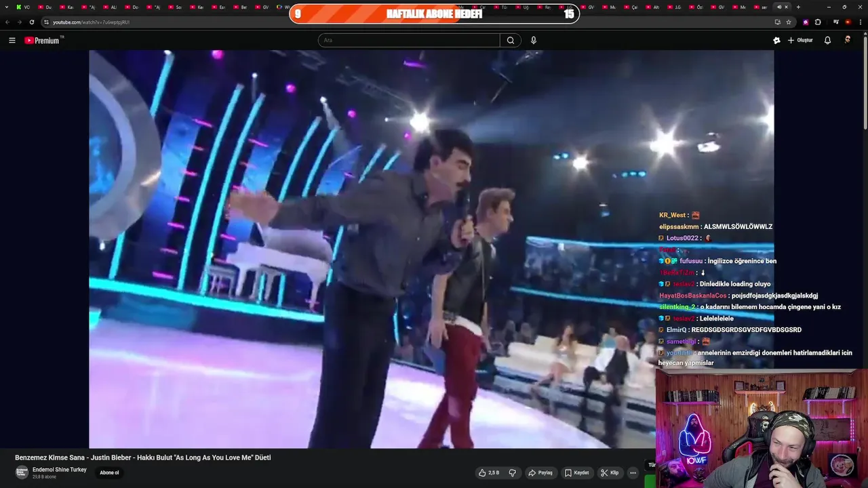Switch to the 'Esr' YouTube tab
This screenshot has height=488, width=868.
[x=219, y=7]
